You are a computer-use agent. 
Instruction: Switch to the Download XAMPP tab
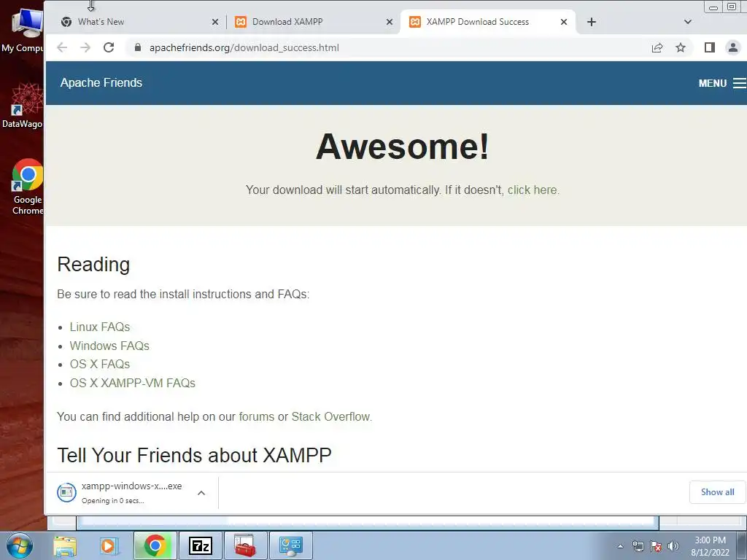312,22
